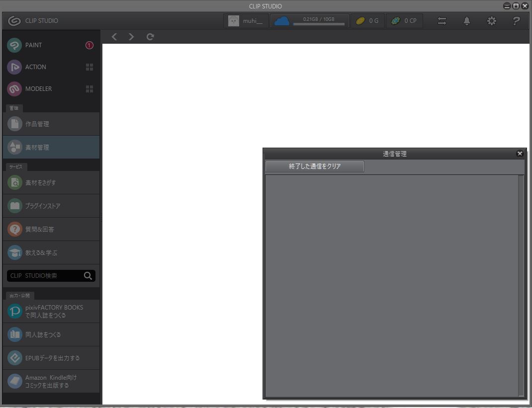
Task: Click the notification bell icon
Action: tap(466, 21)
